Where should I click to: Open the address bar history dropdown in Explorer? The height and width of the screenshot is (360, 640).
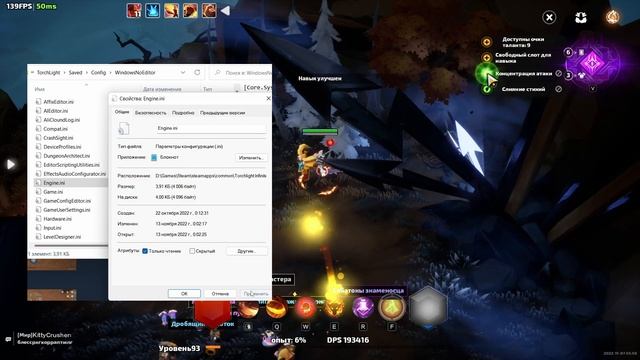click(x=183, y=72)
